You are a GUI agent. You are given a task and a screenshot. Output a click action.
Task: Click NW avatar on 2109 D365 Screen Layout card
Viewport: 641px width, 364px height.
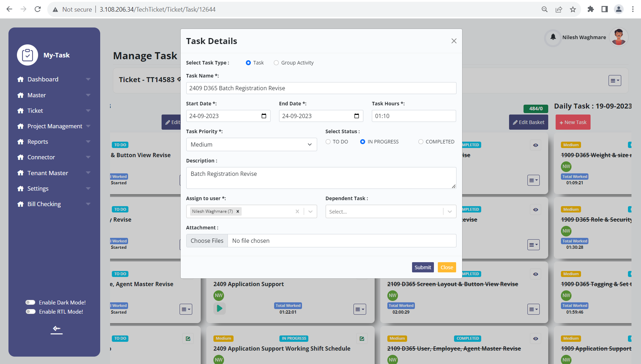click(393, 295)
